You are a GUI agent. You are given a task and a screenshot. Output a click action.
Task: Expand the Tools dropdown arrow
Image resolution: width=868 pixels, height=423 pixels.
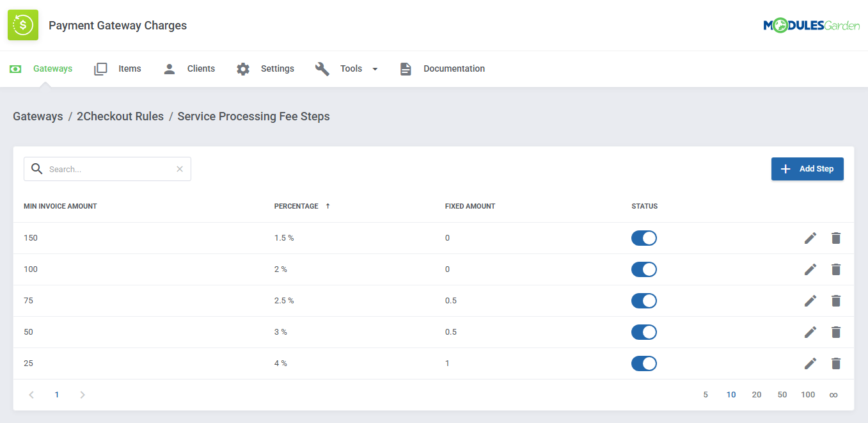pyautogui.click(x=375, y=68)
